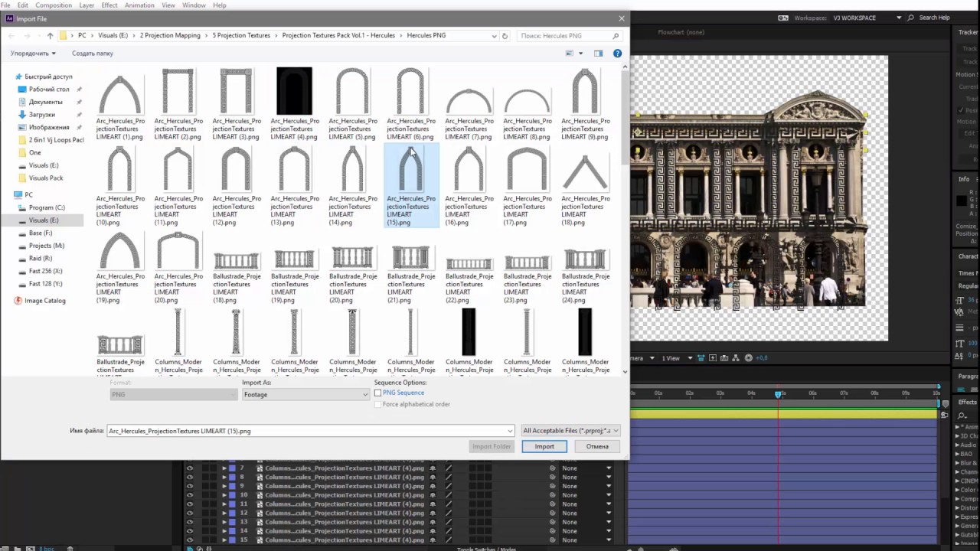Click Создать папку to create a folder
Image resolution: width=980 pixels, height=551 pixels.
click(93, 54)
